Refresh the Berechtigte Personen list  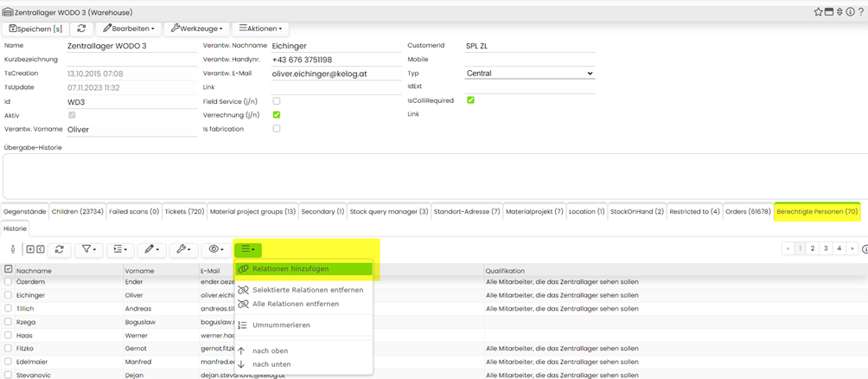(x=60, y=250)
